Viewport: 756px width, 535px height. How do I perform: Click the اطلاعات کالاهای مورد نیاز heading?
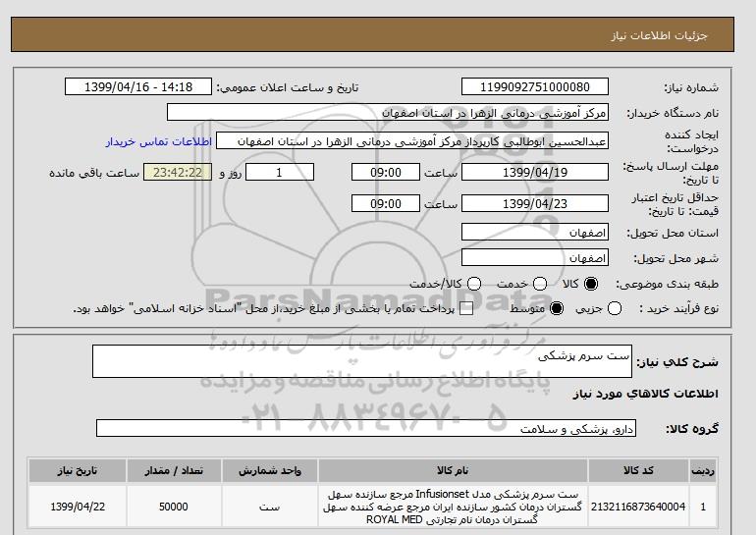tap(646, 394)
